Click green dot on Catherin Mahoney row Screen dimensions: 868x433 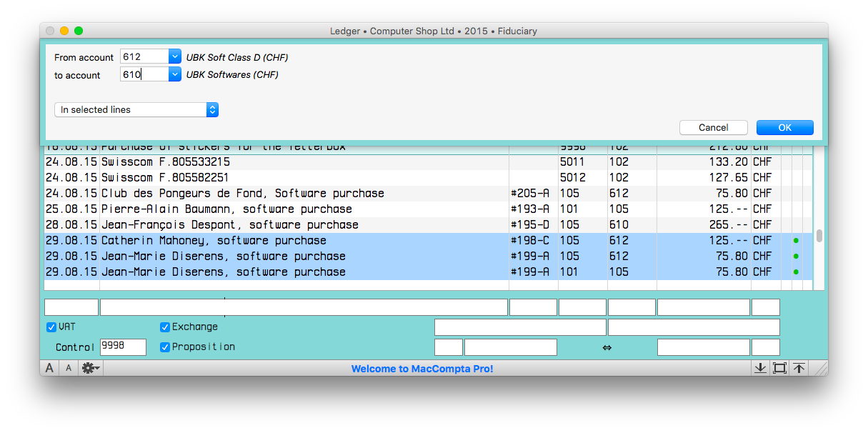tap(796, 241)
